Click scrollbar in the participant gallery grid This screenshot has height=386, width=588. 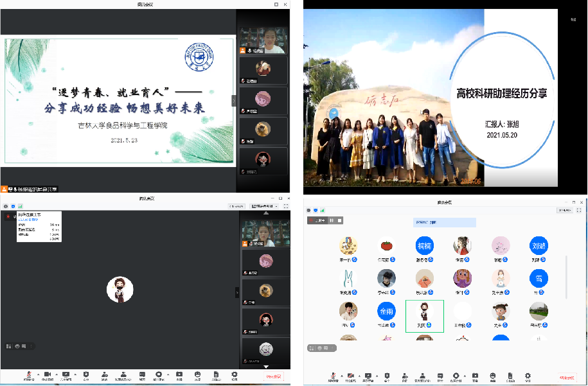click(x=566, y=276)
